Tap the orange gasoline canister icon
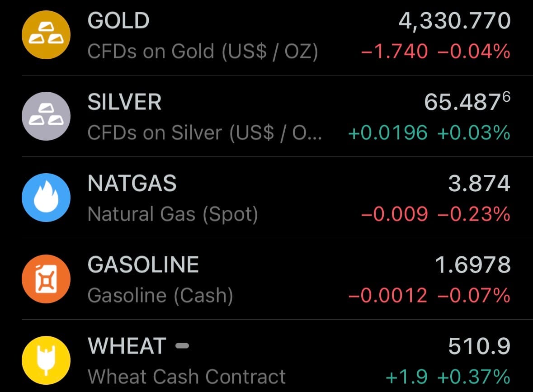 46,279
